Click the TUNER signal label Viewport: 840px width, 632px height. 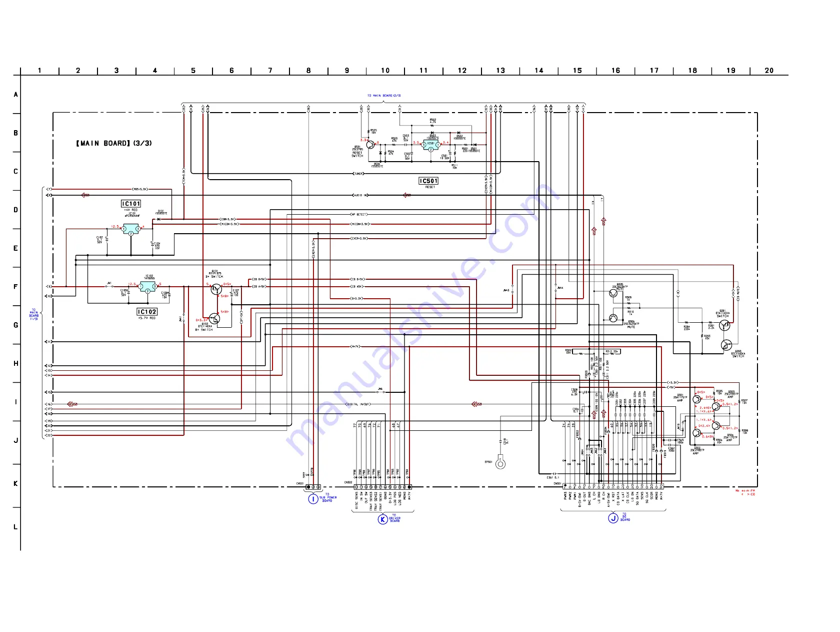coord(358,174)
